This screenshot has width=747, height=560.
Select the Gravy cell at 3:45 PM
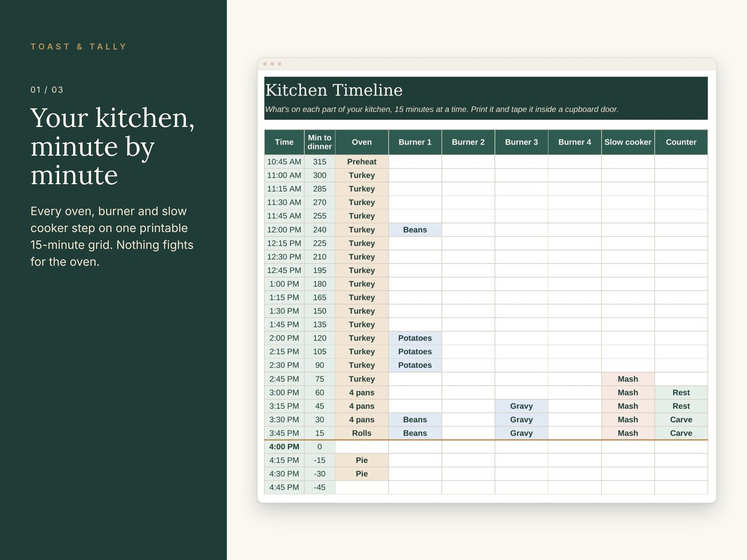coord(522,434)
